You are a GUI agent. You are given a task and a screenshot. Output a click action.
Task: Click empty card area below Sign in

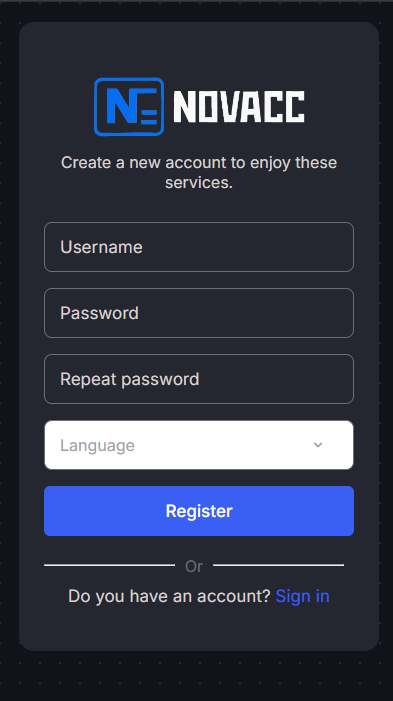[x=199, y=630]
